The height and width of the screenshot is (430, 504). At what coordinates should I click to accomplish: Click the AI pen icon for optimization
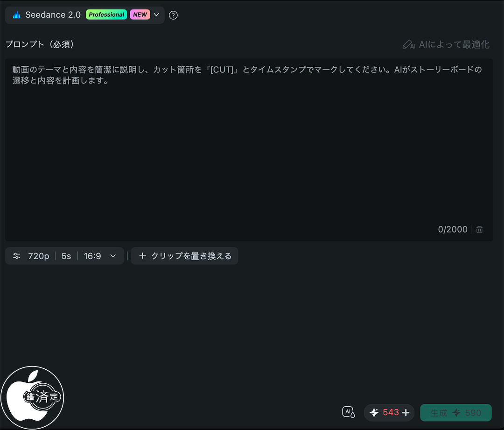(x=408, y=45)
